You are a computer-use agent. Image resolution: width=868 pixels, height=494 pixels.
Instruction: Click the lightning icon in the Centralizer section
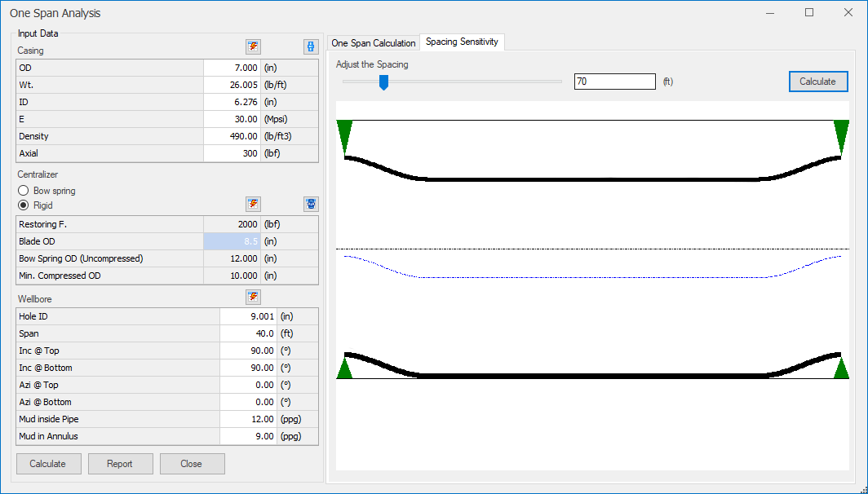253,204
